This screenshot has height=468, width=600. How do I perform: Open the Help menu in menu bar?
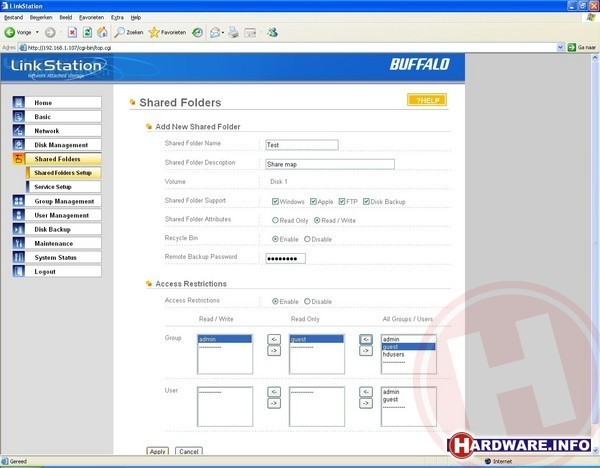[x=136, y=18]
